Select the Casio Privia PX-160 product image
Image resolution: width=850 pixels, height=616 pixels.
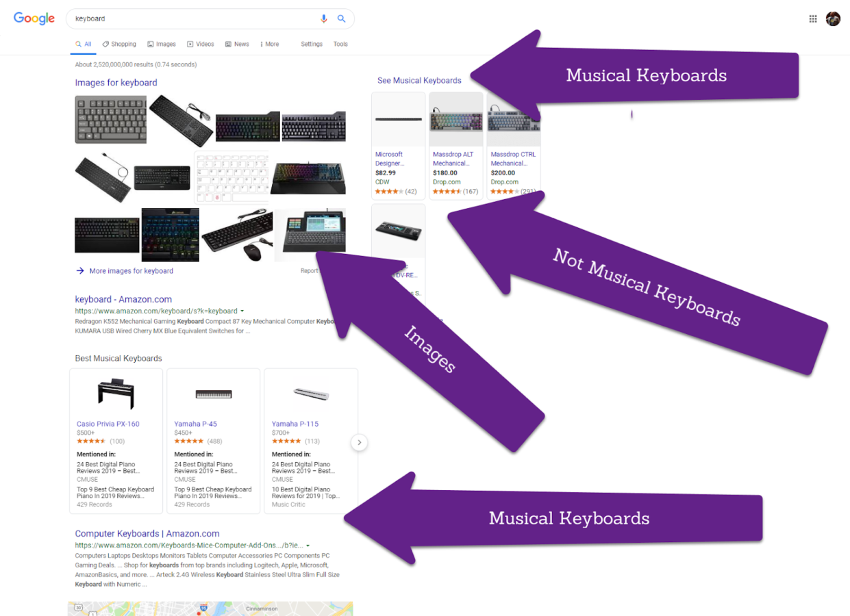116,394
